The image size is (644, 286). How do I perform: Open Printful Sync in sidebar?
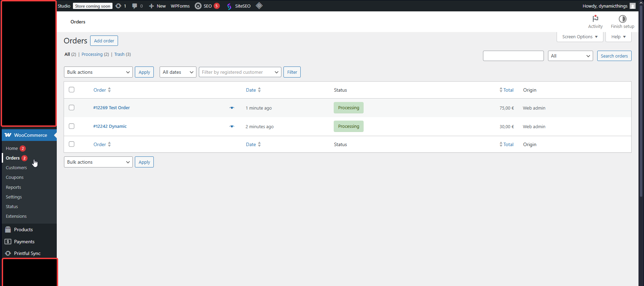pyautogui.click(x=27, y=253)
